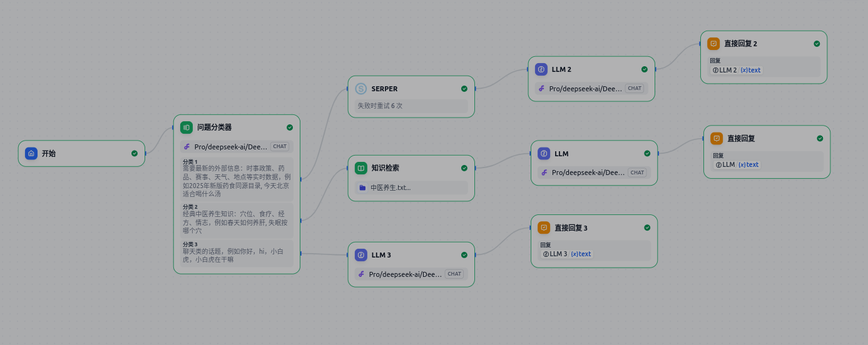Click the 分类 1 output handle of 问题分类器

tap(300, 179)
